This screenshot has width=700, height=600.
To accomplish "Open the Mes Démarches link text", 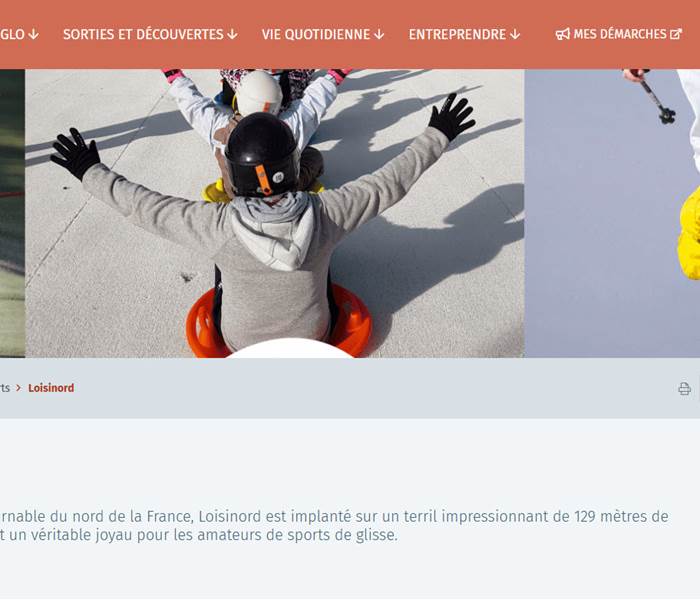I will click(620, 34).
